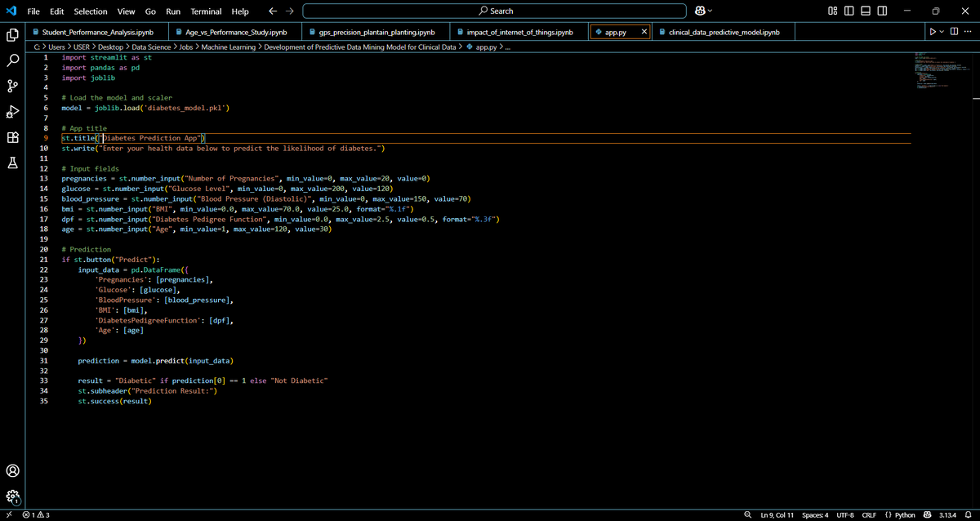The height and width of the screenshot is (521, 980).
Task: Open the Search view in activity bar
Action: point(12,60)
